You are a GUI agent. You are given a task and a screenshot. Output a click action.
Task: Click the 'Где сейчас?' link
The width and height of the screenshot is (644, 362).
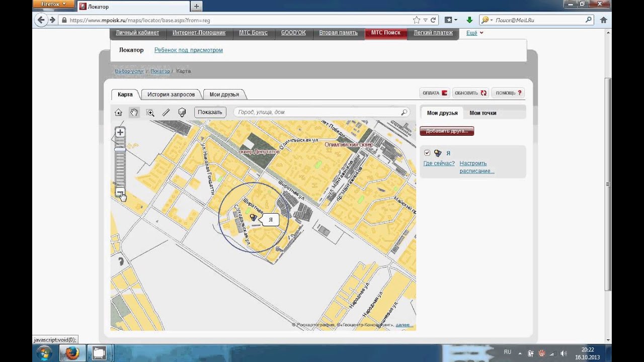[x=439, y=163]
